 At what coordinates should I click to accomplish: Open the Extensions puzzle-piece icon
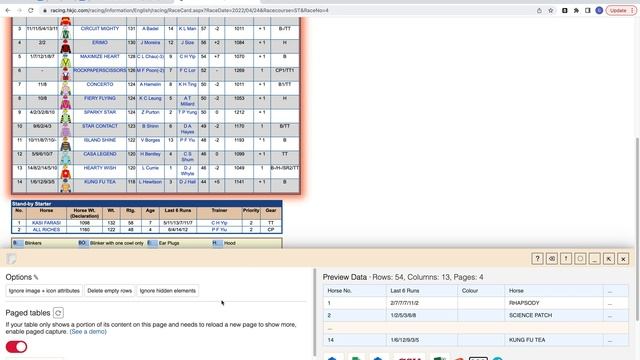tap(576, 10)
